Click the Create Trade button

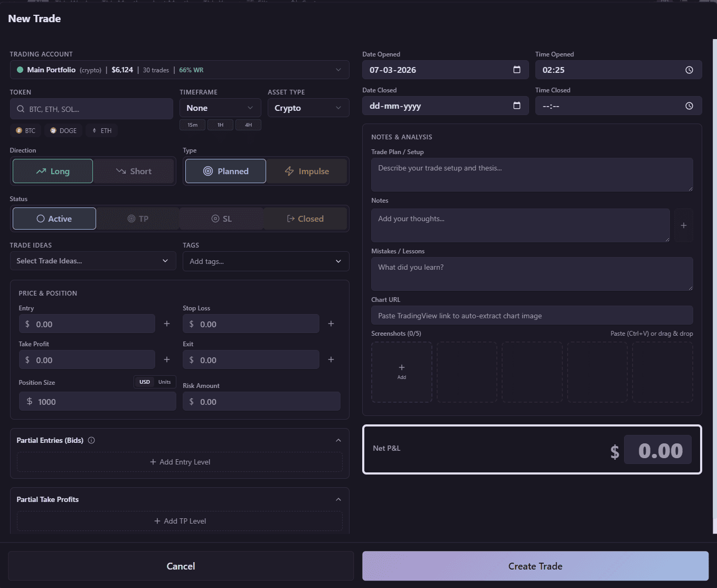535,566
